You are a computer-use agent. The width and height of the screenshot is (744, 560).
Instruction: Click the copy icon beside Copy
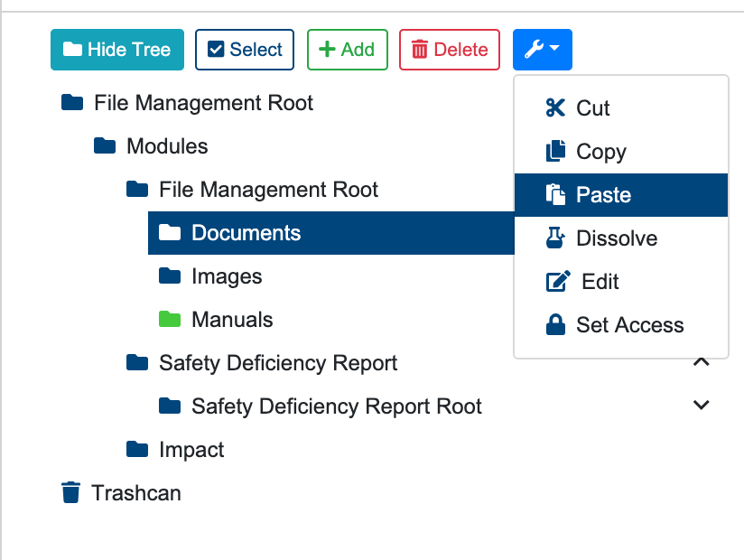point(555,152)
